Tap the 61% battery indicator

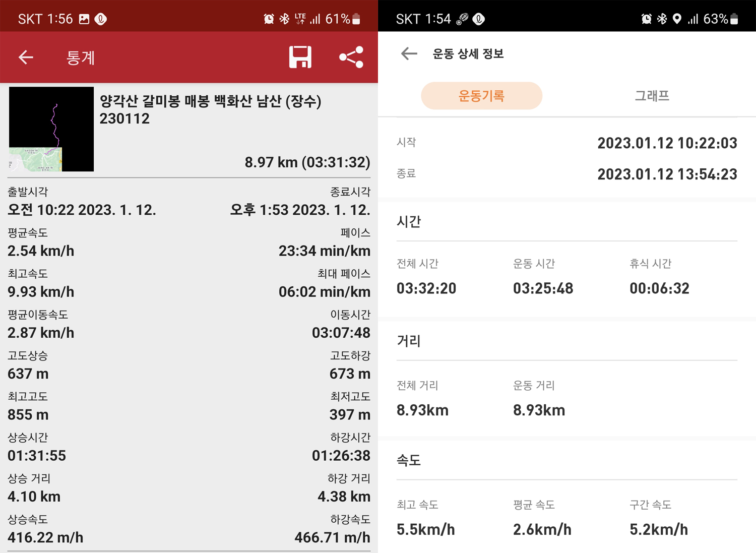pos(343,19)
